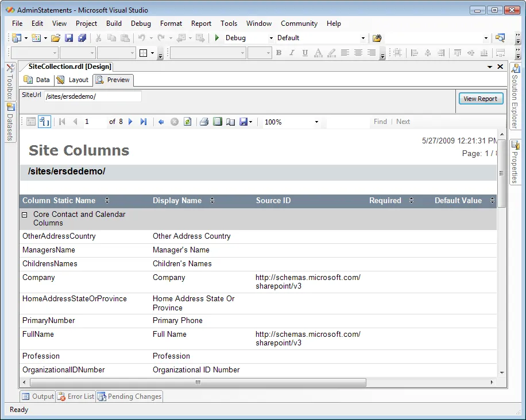Toggle the parameters pane button
Viewport: 526px width, 420px height.
(x=45, y=122)
